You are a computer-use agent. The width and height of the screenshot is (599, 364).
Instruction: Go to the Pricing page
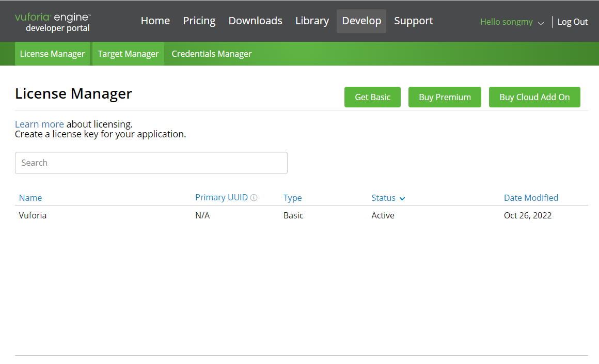click(x=199, y=21)
